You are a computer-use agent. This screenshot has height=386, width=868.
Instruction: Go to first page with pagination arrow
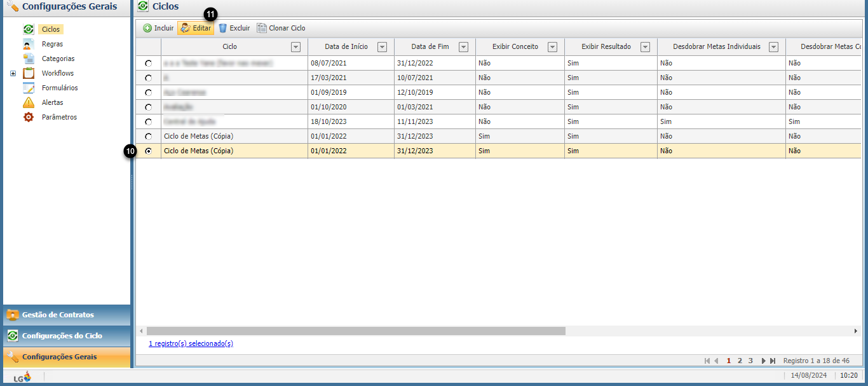click(707, 361)
